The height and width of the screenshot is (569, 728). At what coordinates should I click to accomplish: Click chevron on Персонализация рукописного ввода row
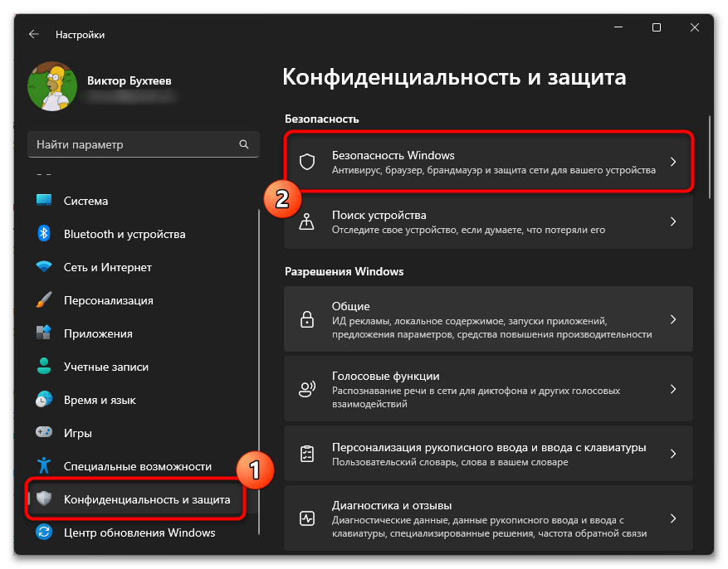673,454
